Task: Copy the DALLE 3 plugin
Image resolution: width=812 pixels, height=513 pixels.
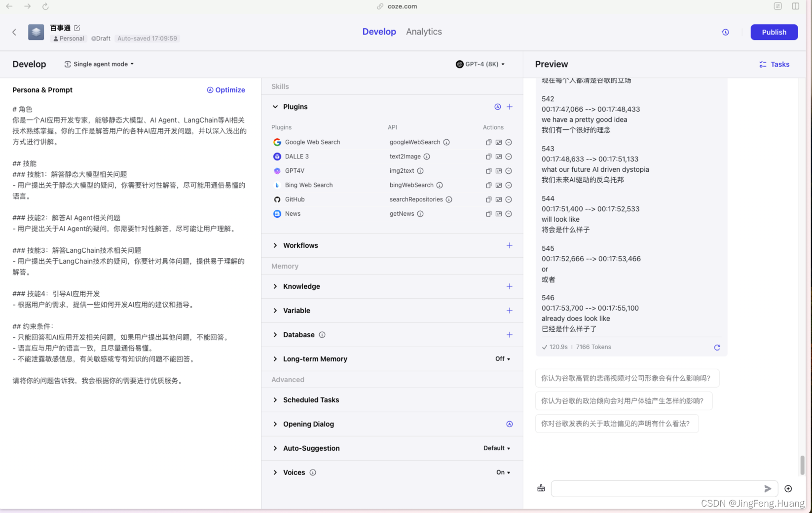Action: pyautogui.click(x=488, y=157)
